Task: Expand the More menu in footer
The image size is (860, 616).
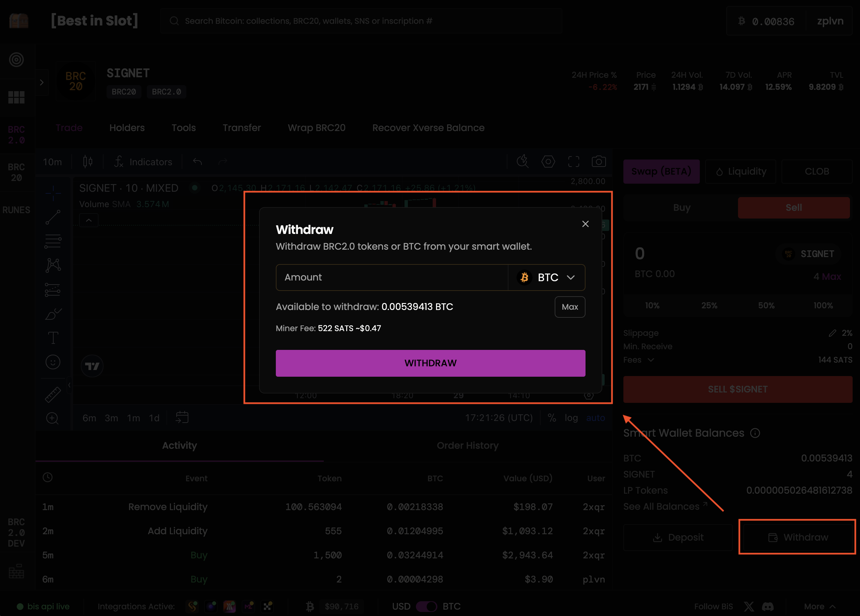Action: tap(819, 607)
